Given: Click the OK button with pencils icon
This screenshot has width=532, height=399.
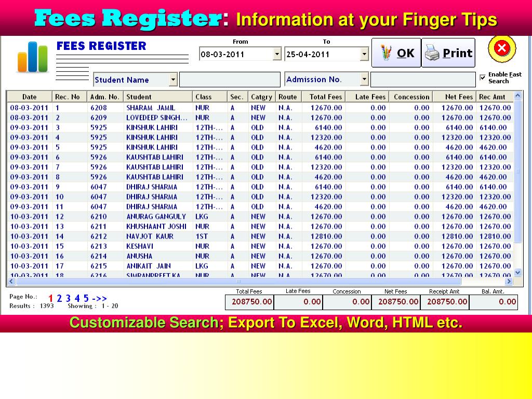Looking at the screenshot, I should click(x=396, y=53).
